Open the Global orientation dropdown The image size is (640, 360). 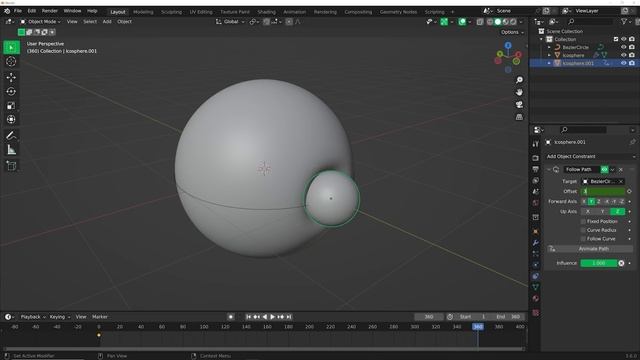click(x=230, y=22)
